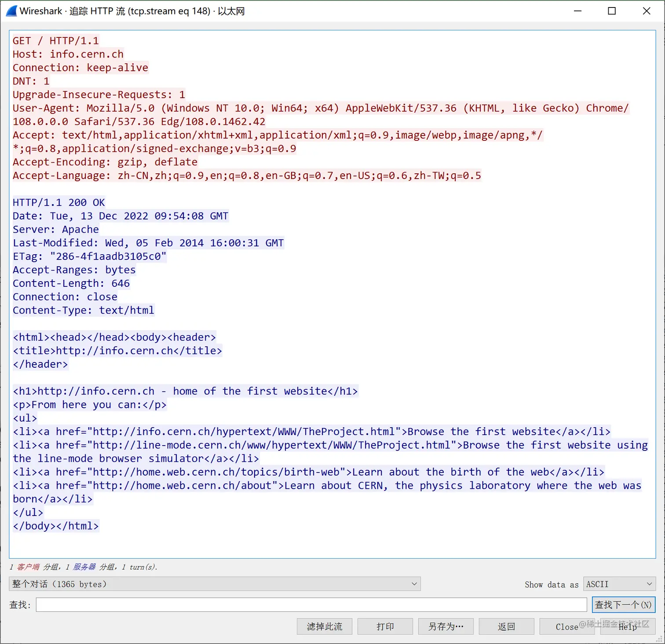This screenshot has height=644, width=665.
Task: Click the 客户端 分组 status text
Action: pyautogui.click(x=38, y=567)
